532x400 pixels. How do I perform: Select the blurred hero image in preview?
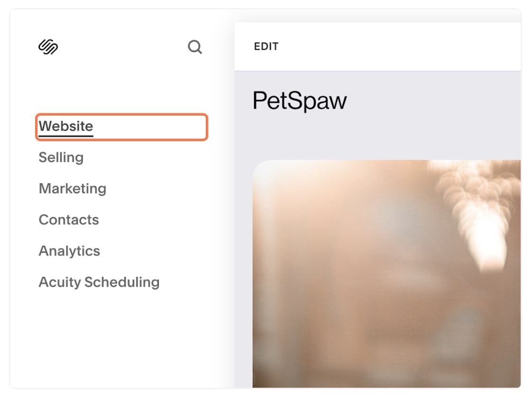tap(386, 273)
